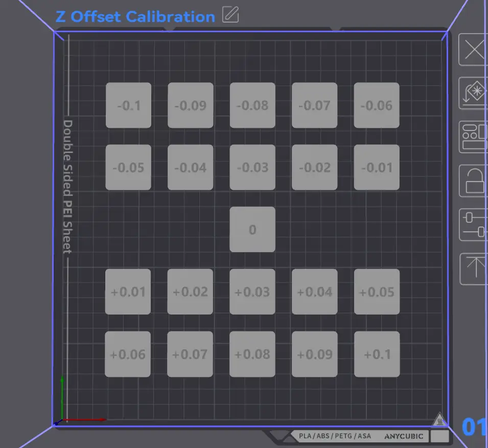Select the +0.09 calibration square
This screenshot has height=448, width=488.
click(x=315, y=354)
